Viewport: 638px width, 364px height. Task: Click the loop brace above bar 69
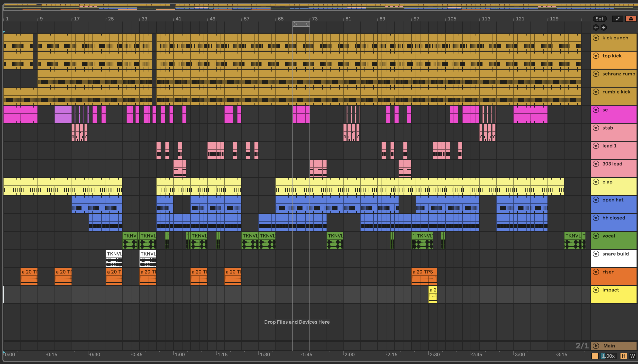pos(301,24)
